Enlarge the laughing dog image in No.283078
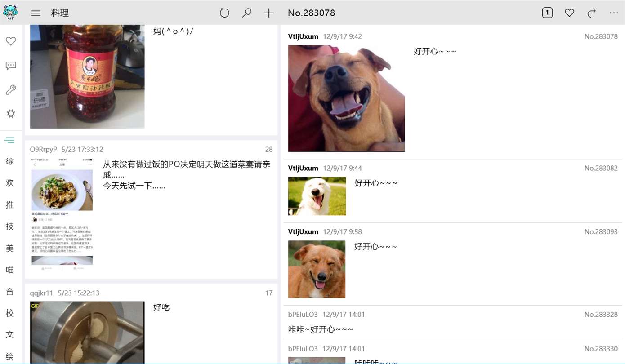 coord(346,98)
